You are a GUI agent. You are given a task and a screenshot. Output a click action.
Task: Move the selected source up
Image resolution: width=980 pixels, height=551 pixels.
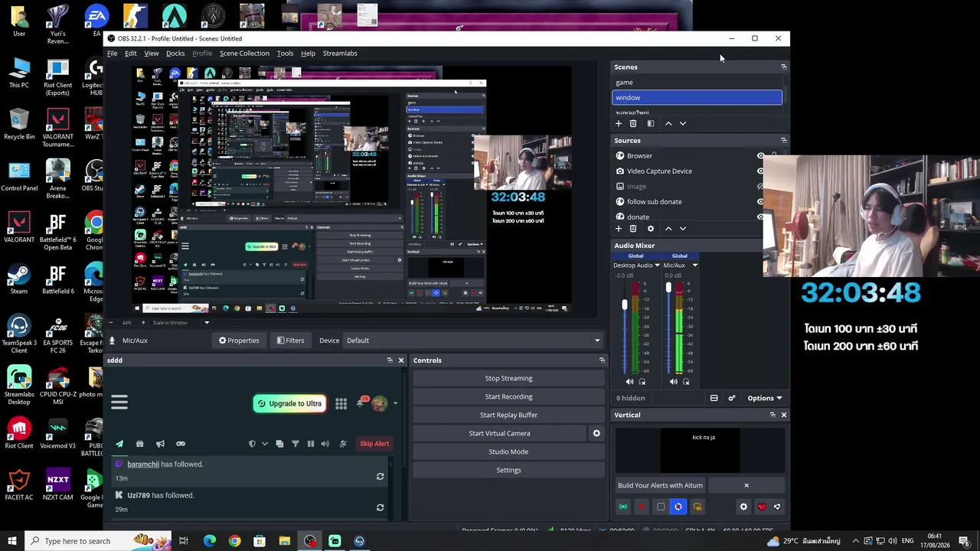tap(668, 229)
